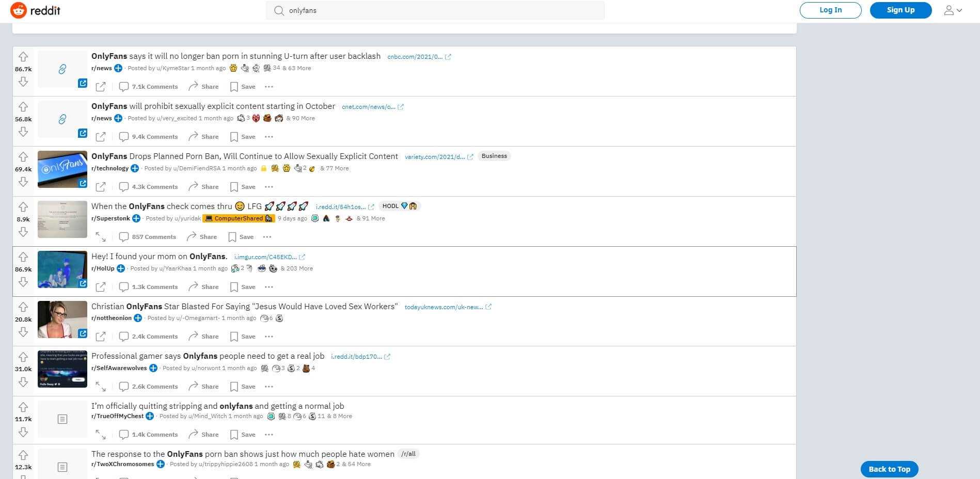Open the OnlyFans logo post thumbnail
Screen dimensions: 980x479
tap(62, 169)
